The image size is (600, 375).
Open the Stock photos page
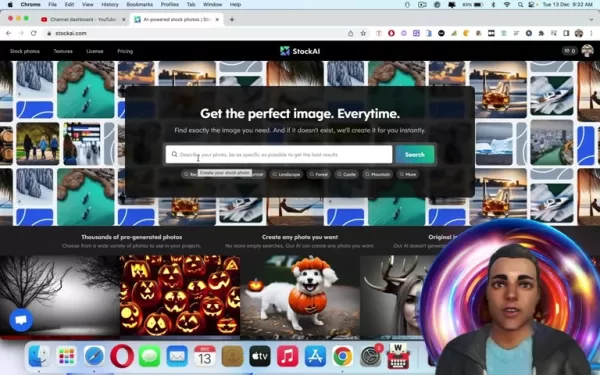pos(25,51)
